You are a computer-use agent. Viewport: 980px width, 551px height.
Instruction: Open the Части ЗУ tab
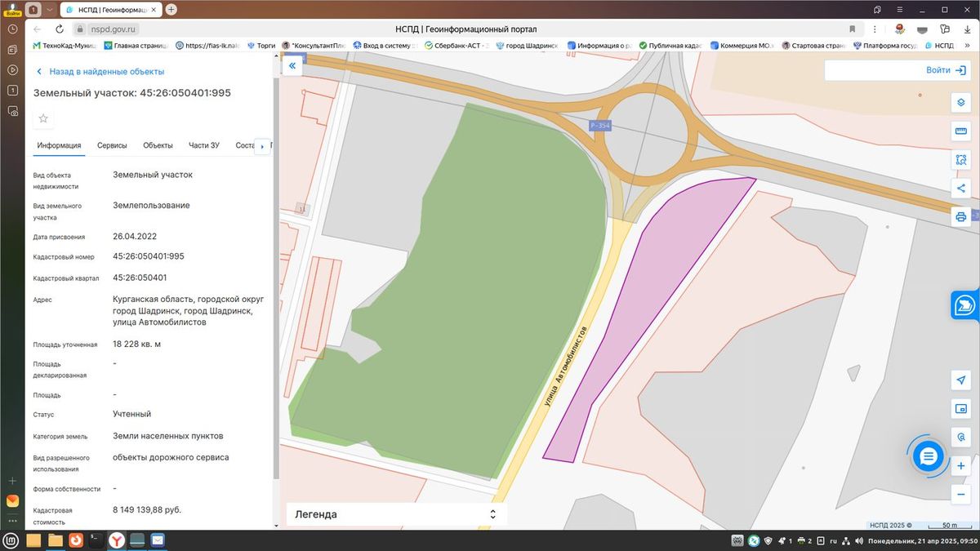click(204, 145)
